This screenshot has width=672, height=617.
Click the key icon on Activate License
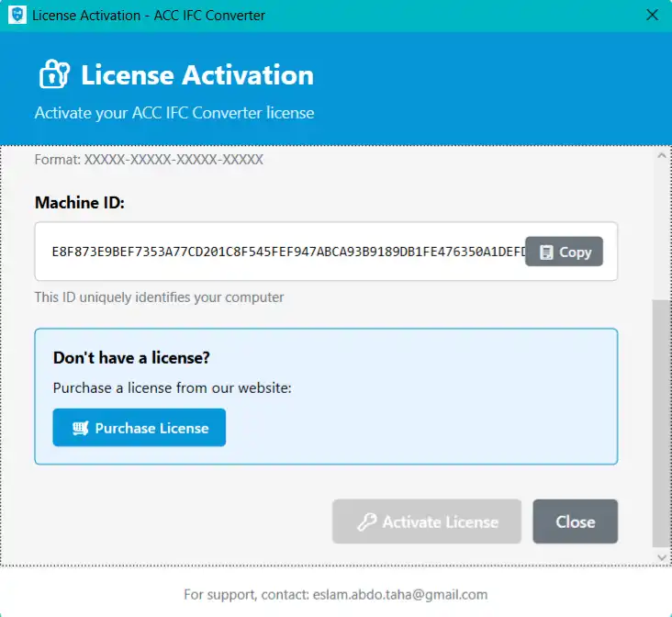coord(366,522)
